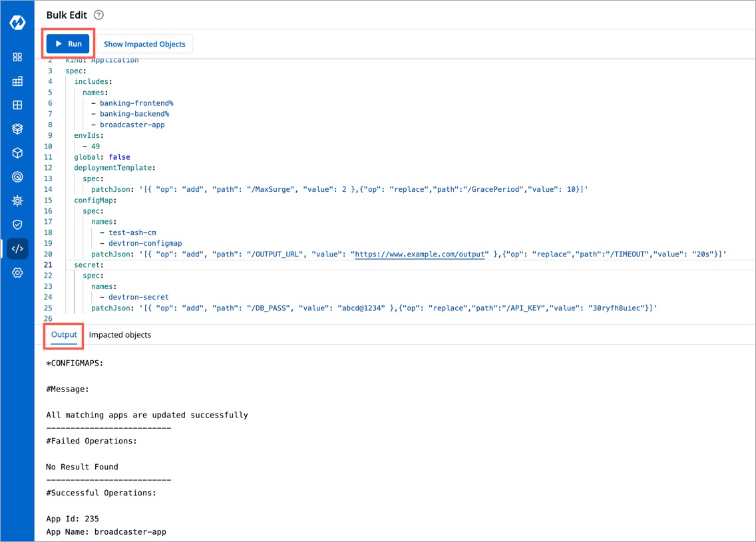Click the sun-shaped gear sidebar icon

[x=17, y=201]
